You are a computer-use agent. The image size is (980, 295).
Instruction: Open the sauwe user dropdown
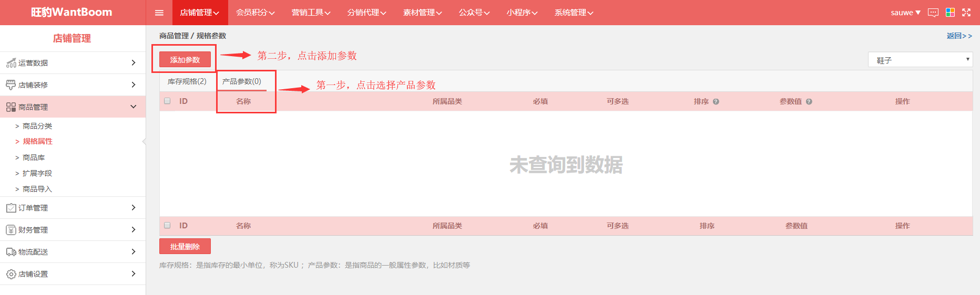pyautogui.click(x=905, y=13)
